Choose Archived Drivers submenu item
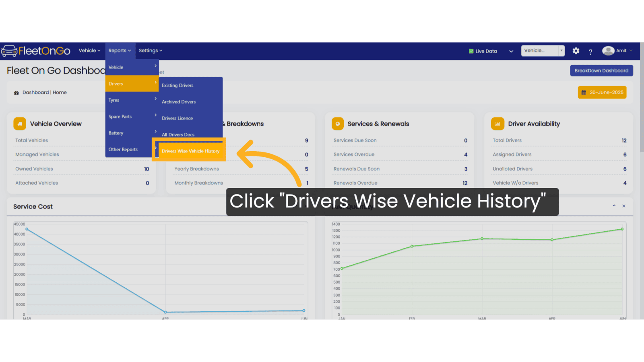The image size is (644, 362). (x=191, y=102)
